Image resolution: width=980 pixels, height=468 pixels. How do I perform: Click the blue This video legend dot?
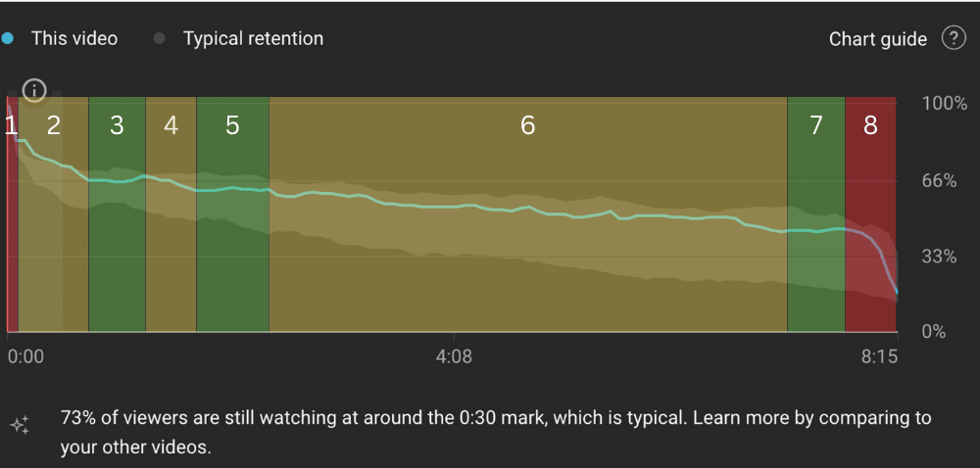pyautogui.click(x=8, y=39)
